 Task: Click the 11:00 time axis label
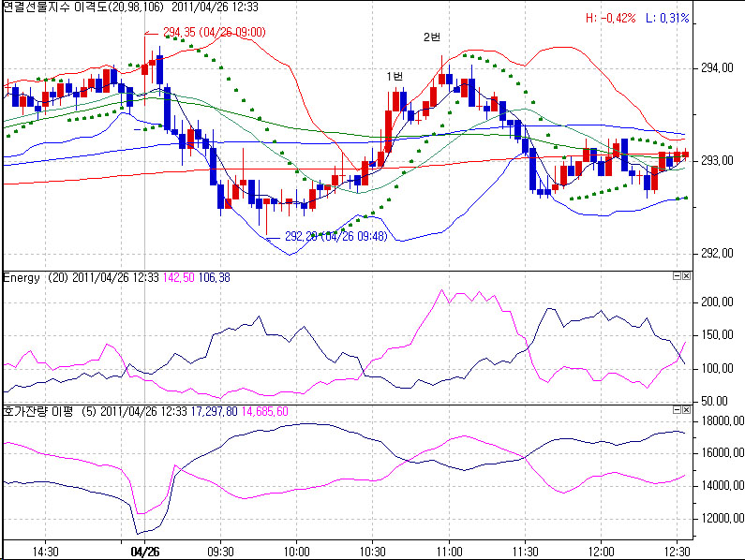(x=449, y=552)
